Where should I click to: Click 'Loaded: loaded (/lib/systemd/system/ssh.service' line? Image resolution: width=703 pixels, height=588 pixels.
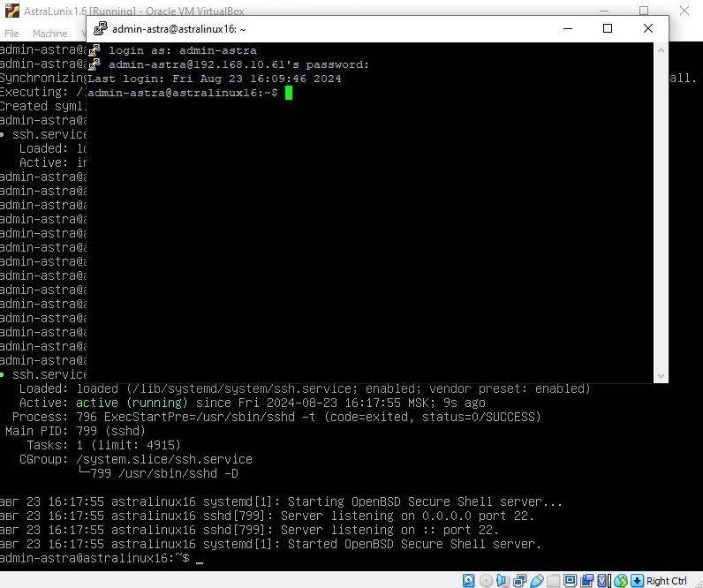[305, 389]
